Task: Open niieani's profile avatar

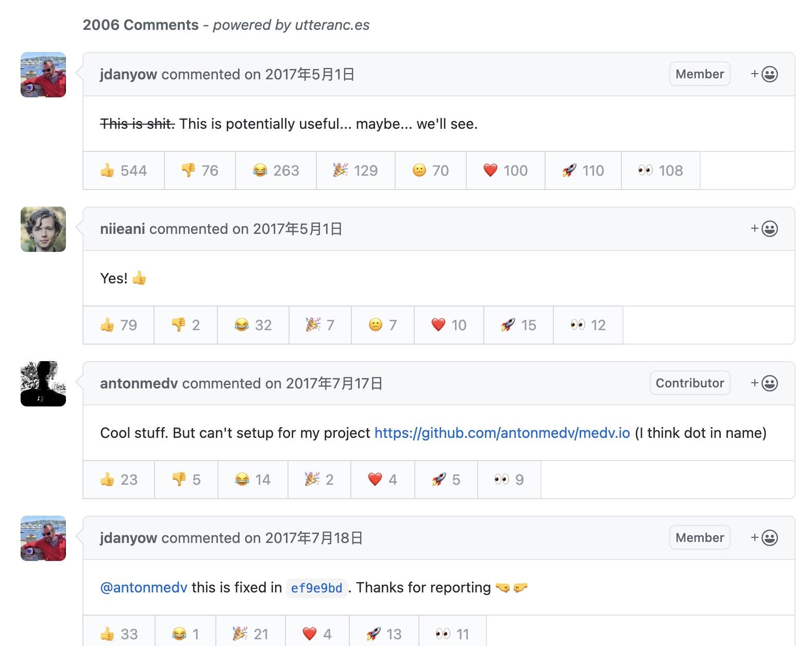Action: click(x=43, y=229)
